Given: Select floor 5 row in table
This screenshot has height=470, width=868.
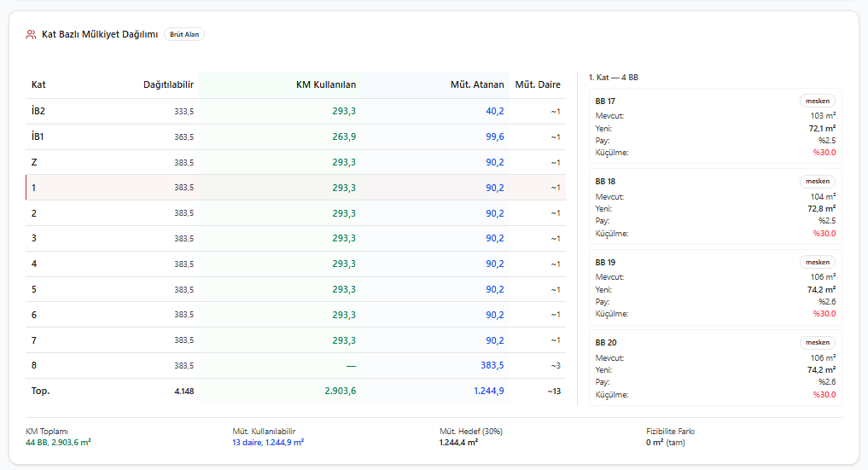Looking at the screenshot, I should (295, 289).
